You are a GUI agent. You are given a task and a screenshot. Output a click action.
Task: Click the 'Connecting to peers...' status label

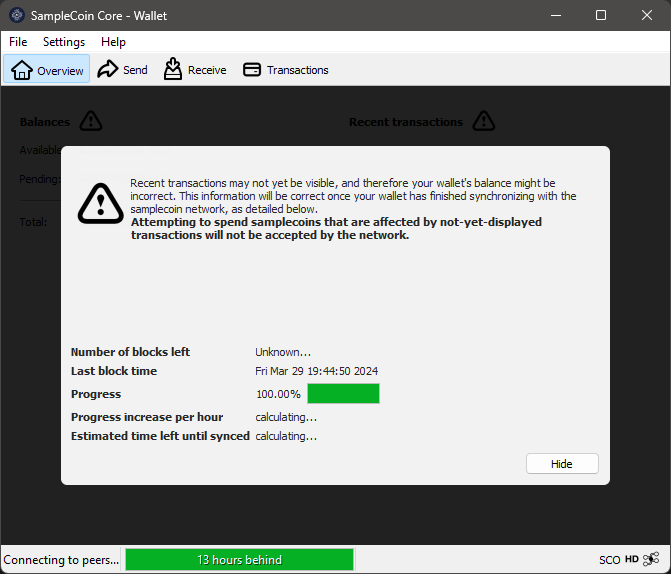tap(61, 560)
